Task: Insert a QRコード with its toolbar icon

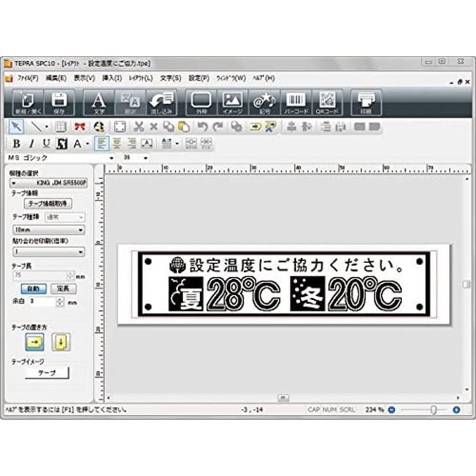Action: [x=326, y=102]
